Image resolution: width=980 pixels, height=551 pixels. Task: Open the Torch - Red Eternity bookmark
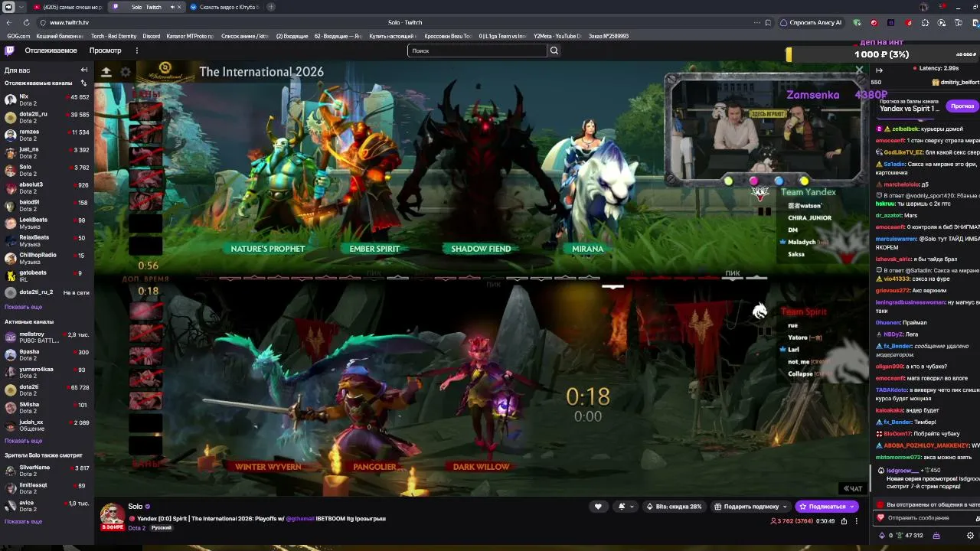(x=113, y=36)
